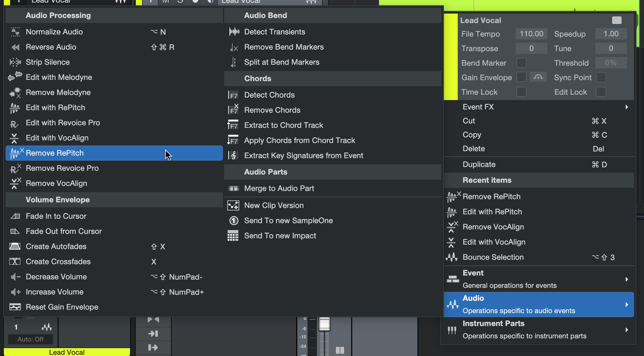Click the Send To new SampleOne icon

[x=234, y=221]
